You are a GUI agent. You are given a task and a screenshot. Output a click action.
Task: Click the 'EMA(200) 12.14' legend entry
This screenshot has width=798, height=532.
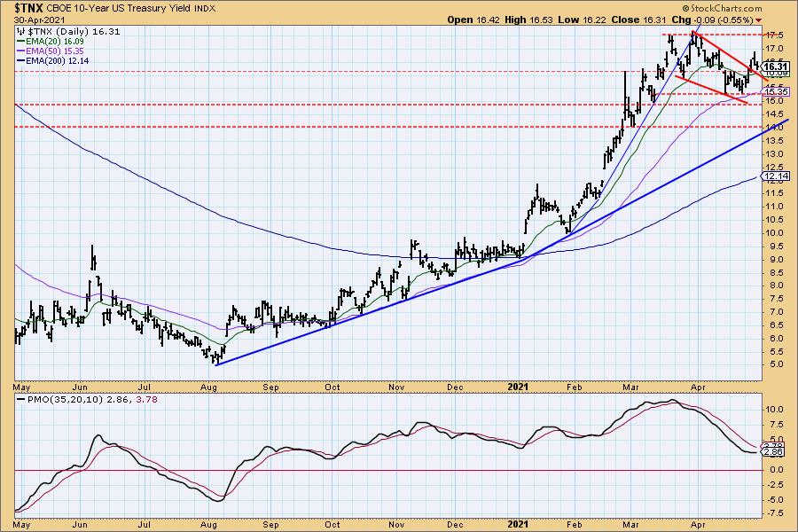tap(58, 60)
